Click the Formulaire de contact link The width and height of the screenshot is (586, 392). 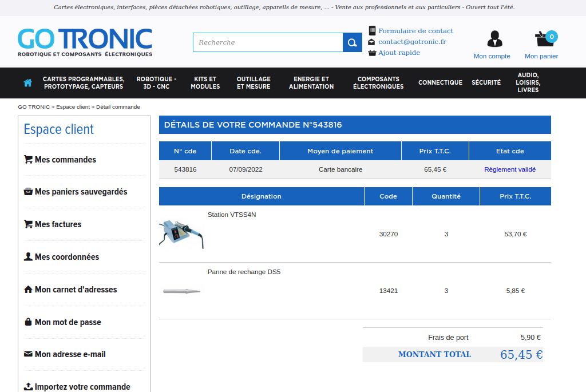415,31
